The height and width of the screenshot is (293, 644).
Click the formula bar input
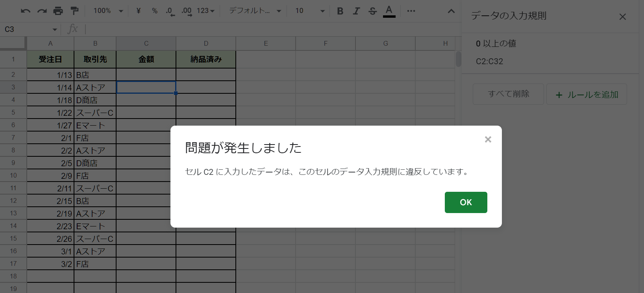pyautogui.click(x=272, y=29)
